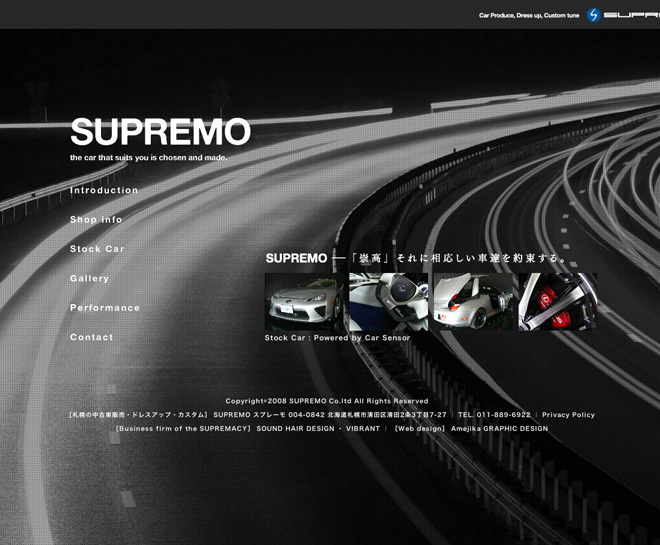Viewport: 660px width, 545px height.
Task: Click the Amejika GRAPHIC DESIGN link
Action: point(499,429)
